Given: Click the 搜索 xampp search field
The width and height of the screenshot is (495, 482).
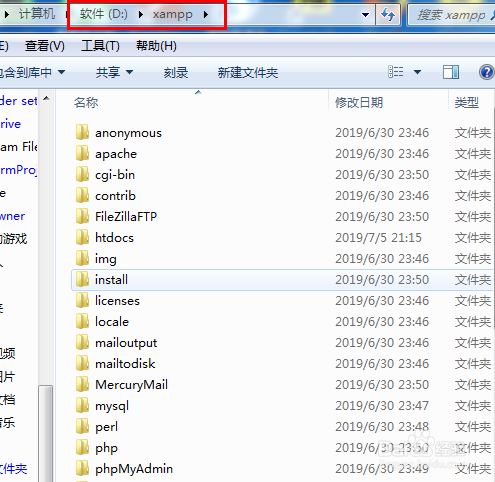Looking at the screenshot, I should tap(451, 15).
